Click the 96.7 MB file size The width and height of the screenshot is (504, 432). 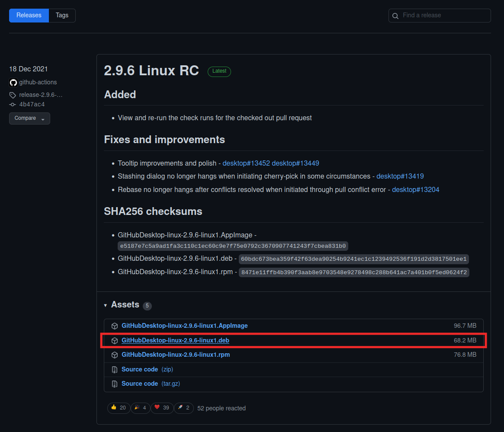coord(465,326)
